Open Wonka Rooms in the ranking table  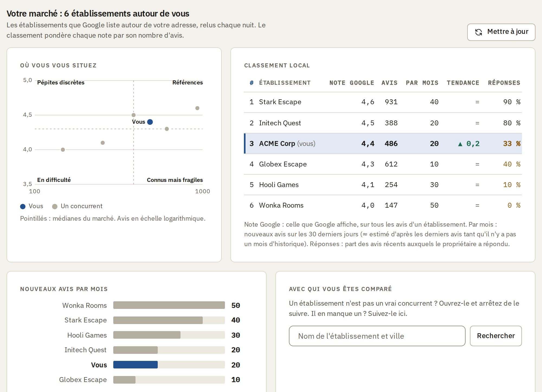coord(383,205)
